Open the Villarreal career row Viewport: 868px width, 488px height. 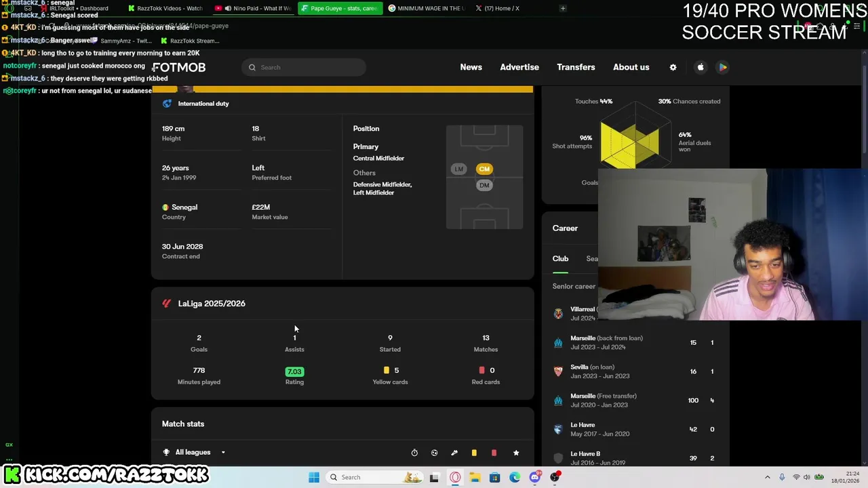click(574, 314)
